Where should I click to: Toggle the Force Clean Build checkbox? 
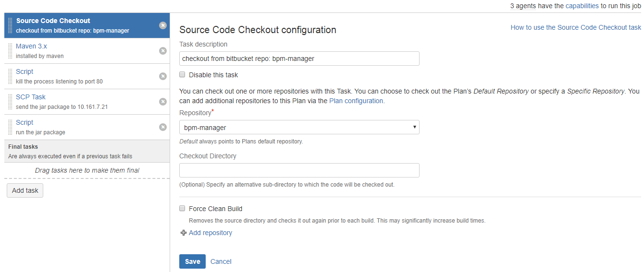click(x=182, y=209)
